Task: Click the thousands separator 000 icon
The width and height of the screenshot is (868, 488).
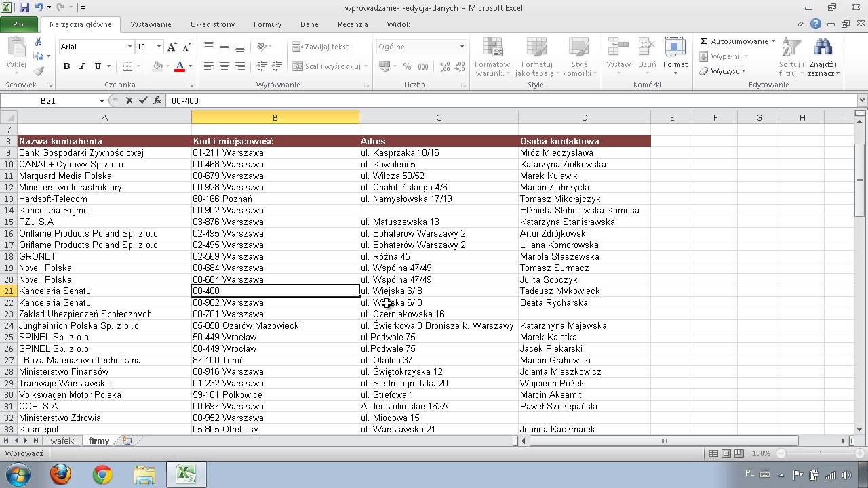Action: pos(423,66)
